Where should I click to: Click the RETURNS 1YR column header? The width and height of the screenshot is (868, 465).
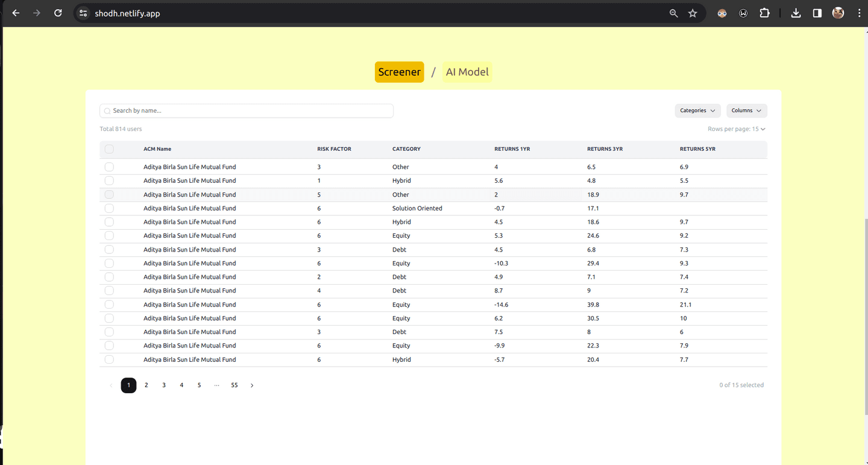coord(512,149)
